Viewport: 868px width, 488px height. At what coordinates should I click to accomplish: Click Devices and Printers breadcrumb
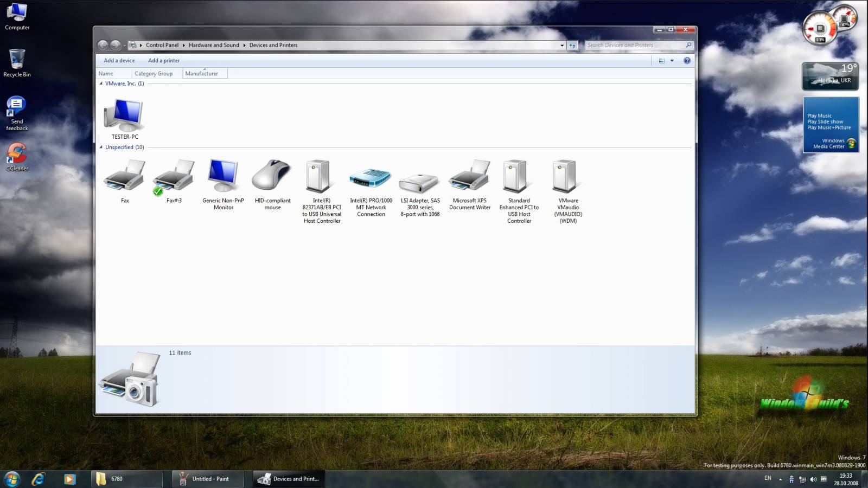click(x=273, y=46)
